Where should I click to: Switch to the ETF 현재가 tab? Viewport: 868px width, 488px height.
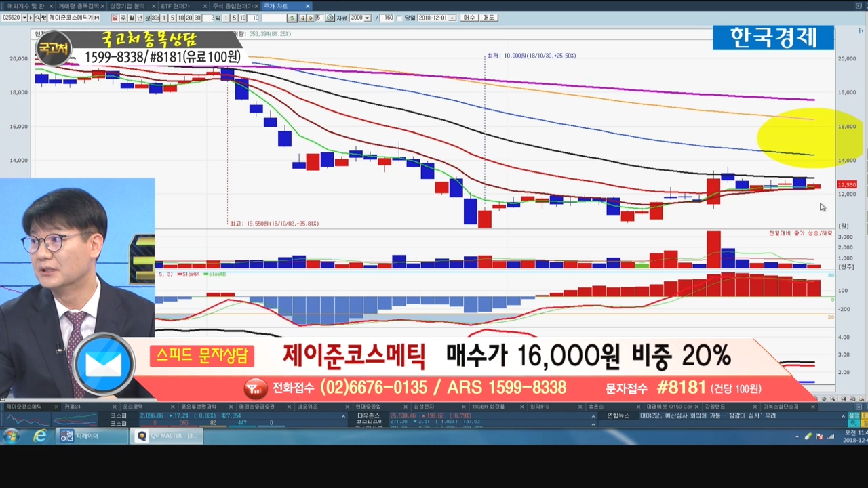[175, 6]
